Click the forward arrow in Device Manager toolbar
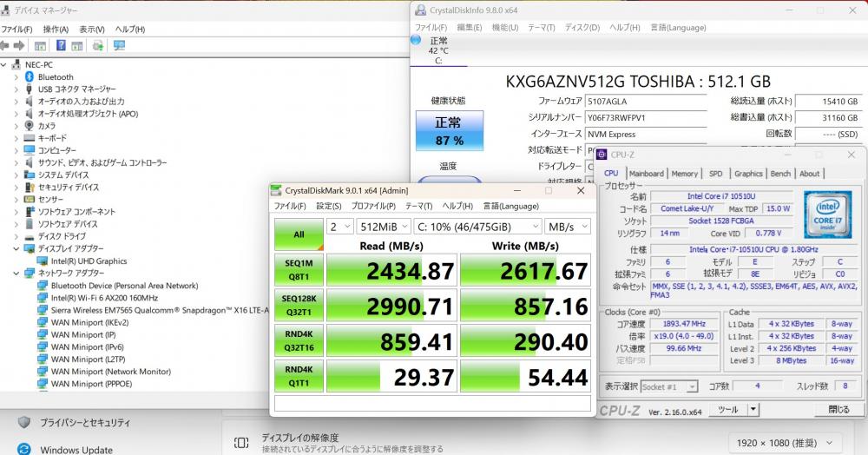Image resolution: width=868 pixels, height=455 pixels. pos(19,46)
